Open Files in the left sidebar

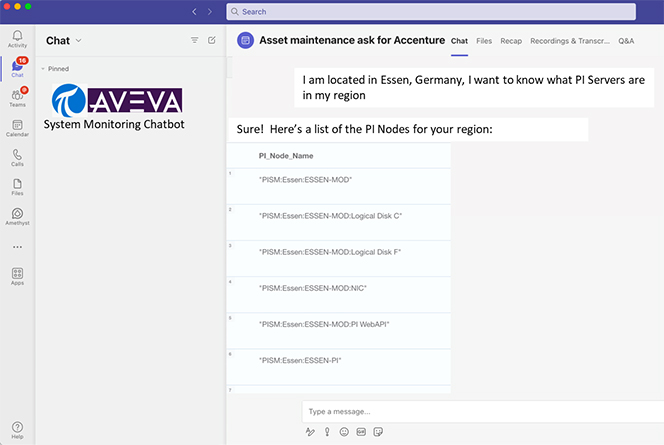17,187
